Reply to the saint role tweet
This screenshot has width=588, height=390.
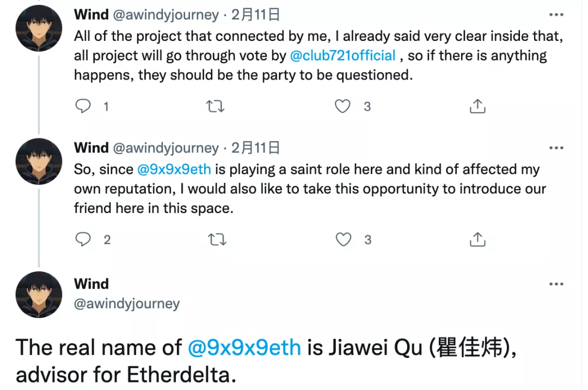click(x=83, y=239)
